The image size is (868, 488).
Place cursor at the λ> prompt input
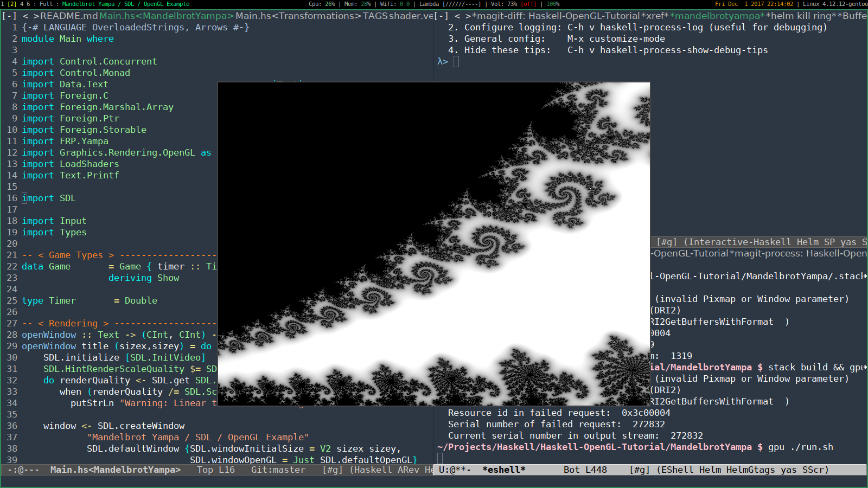coord(456,62)
